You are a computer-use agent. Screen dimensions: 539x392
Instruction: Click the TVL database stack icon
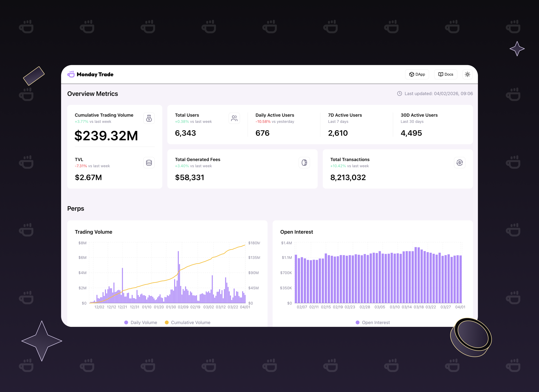149,163
